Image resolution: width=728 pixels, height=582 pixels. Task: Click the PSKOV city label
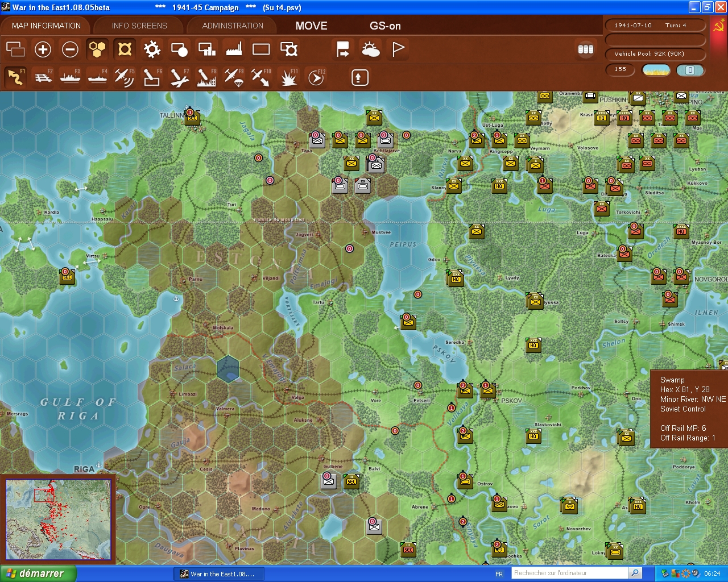512,400
